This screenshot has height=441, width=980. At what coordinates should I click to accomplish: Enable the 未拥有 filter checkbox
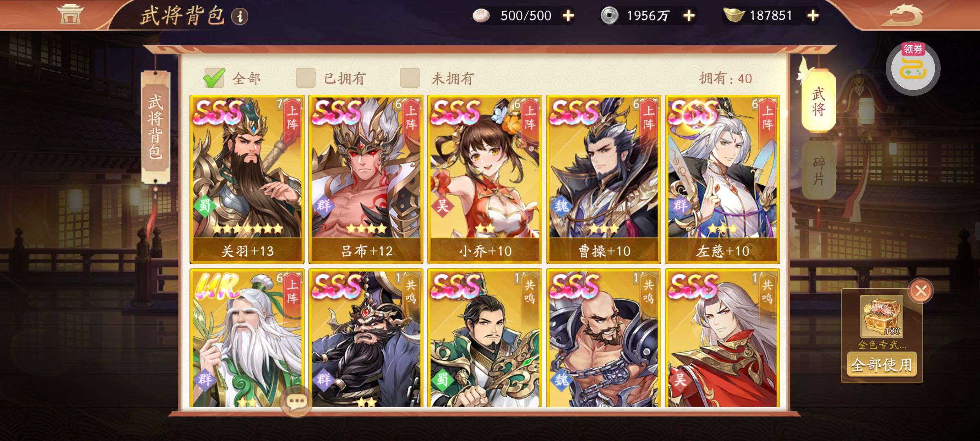410,78
